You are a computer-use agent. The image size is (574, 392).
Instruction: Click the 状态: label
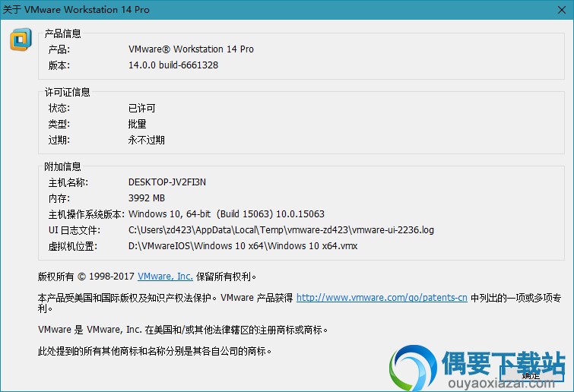[x=59, y=108]
